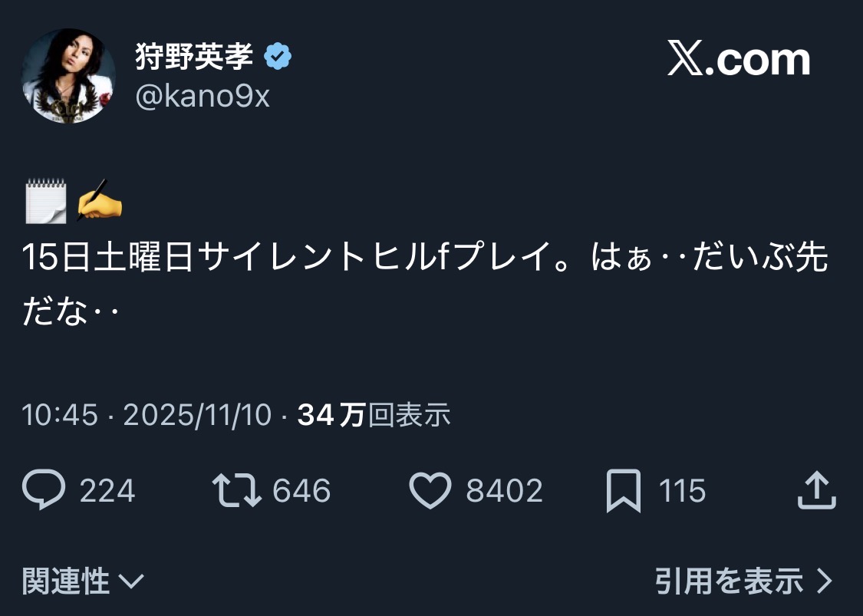Click the notepad emoji in the post

[x=46, y=201]
